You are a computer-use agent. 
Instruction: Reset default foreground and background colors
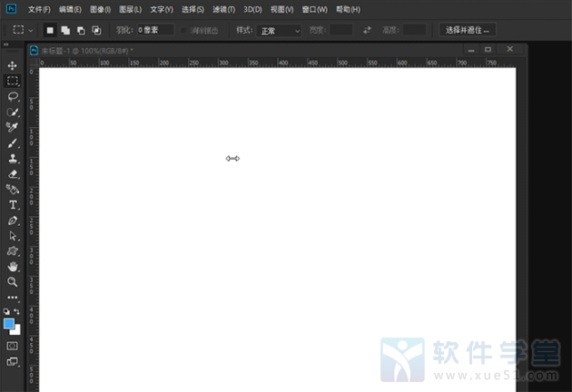coord(6,311)
